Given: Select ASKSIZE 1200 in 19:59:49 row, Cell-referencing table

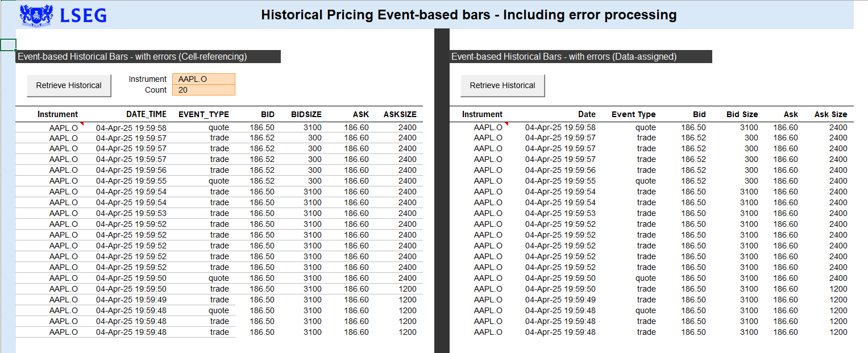Looking at the screenshot, I should point(408,300).
